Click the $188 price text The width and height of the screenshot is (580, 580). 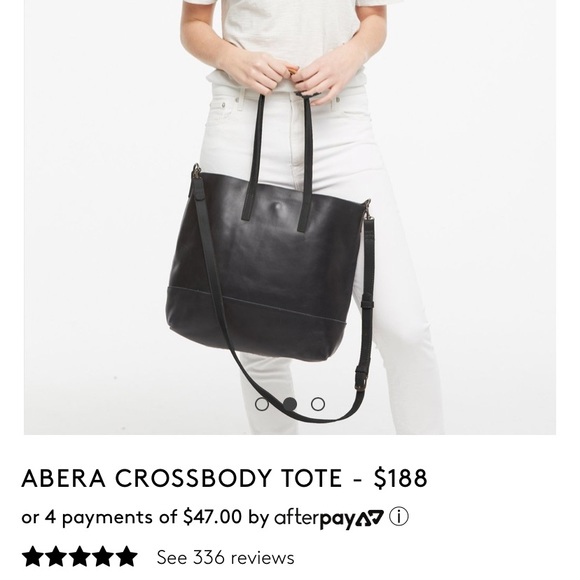[x=400, y=478]
